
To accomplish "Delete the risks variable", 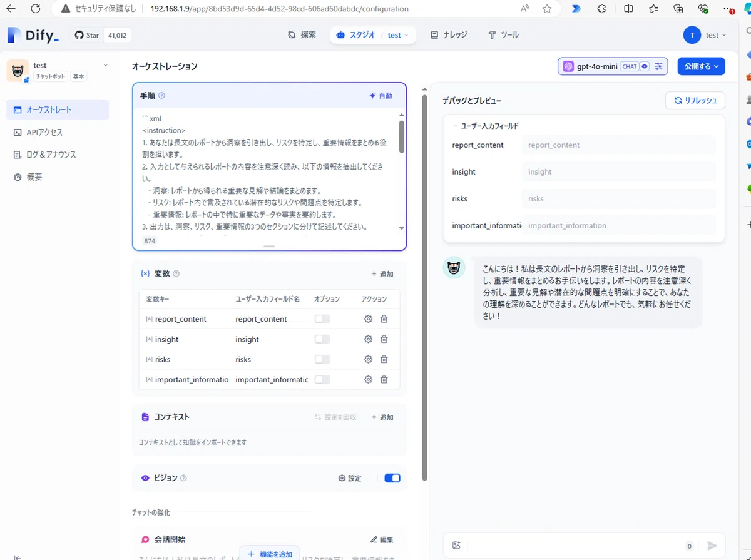I will point(384,359).
